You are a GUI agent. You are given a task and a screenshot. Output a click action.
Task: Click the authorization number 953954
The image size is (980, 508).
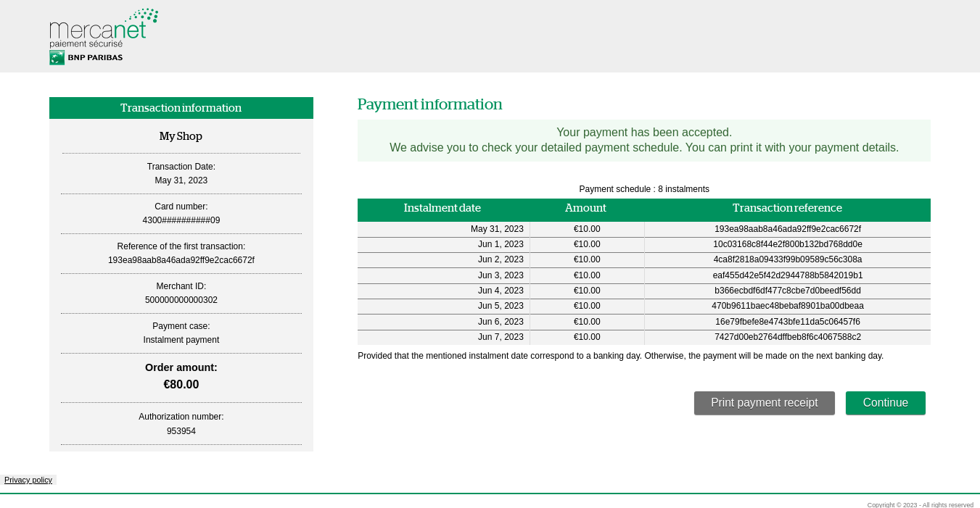coord(181,430)
